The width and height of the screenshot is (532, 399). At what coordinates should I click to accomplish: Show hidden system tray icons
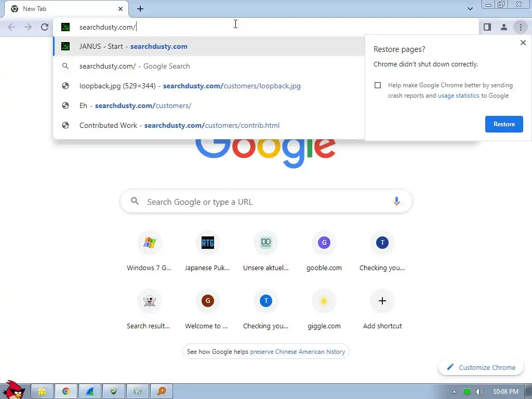454,392
